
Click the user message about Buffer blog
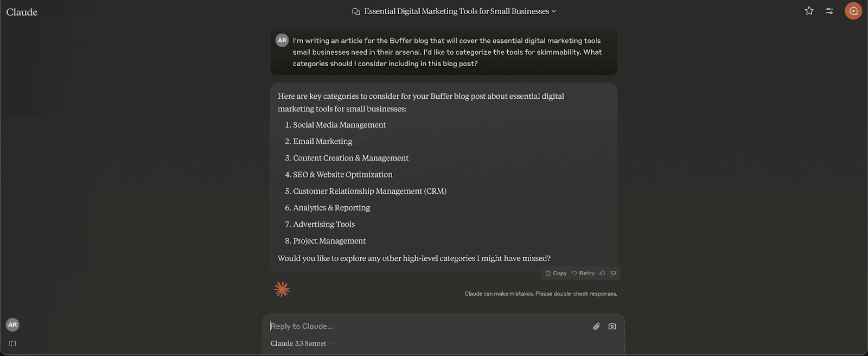[x=444, y=52]
